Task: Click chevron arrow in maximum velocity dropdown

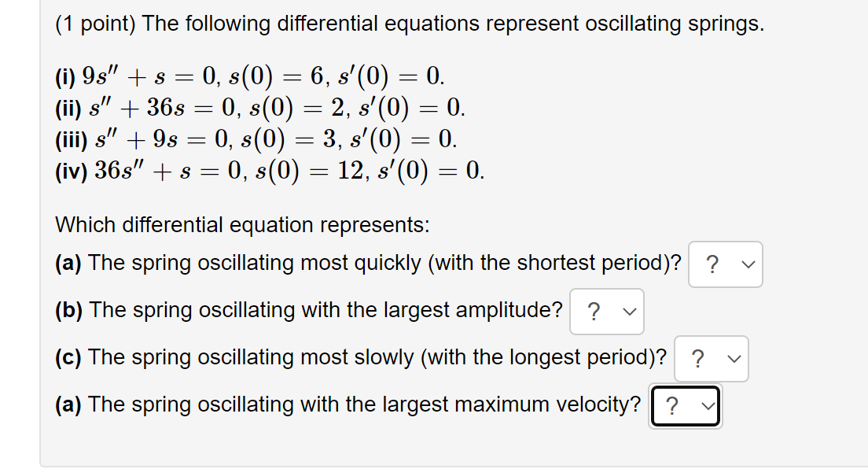Action: [x=708, y=406]
